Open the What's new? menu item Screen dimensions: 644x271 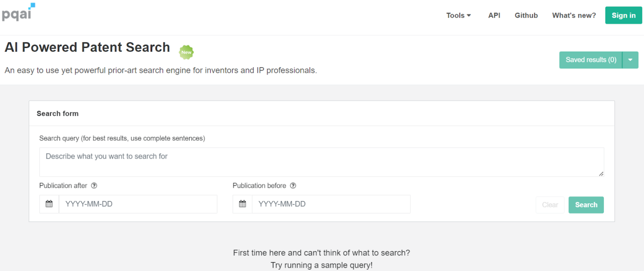[574, 15]
